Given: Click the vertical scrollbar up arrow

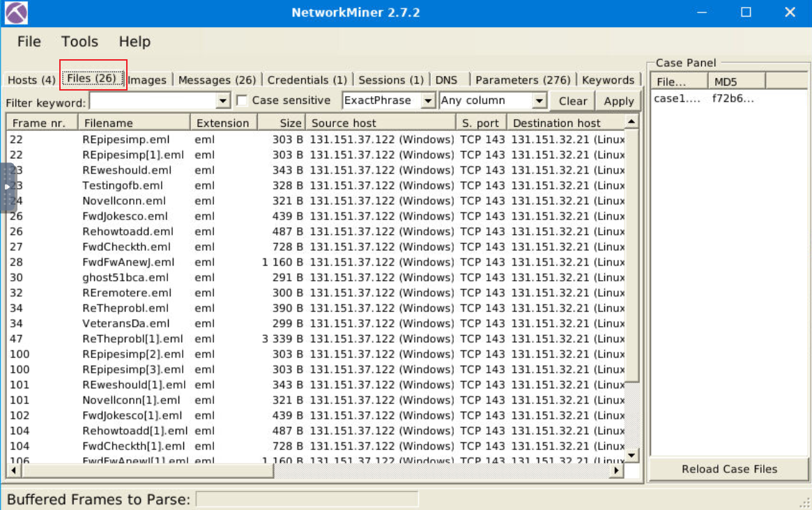Looking at the screenshot, I should [x=631, y=122].
